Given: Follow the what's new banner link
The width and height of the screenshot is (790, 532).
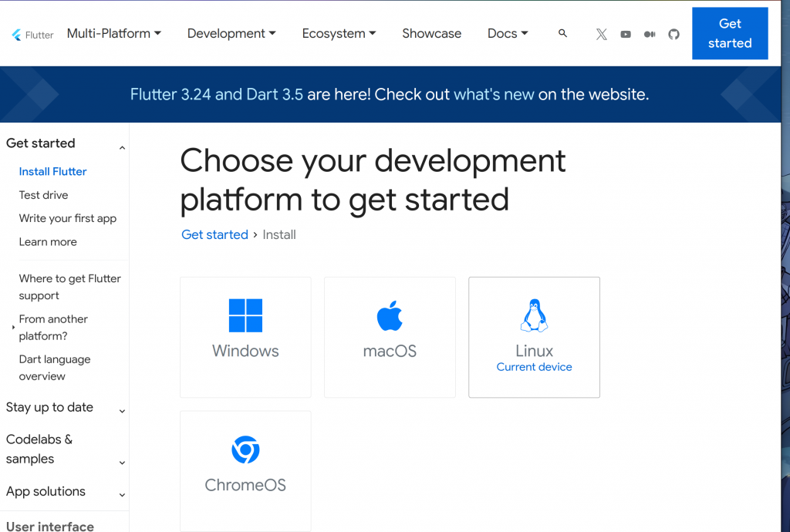Looking at the screenshot, I should pos(494,94).
